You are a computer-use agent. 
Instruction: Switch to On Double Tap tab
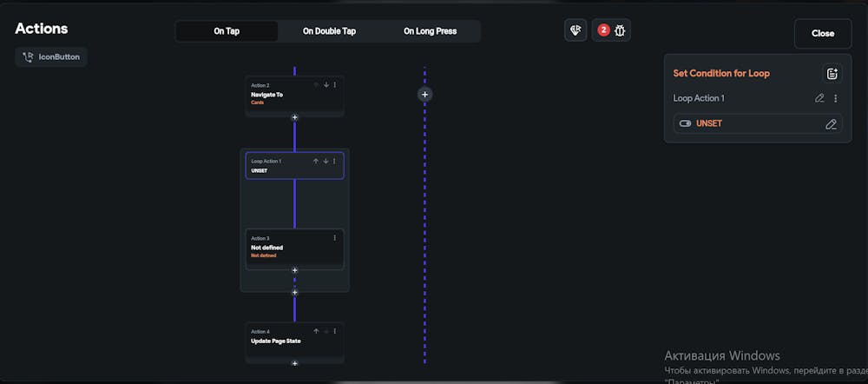click(329, 31)
